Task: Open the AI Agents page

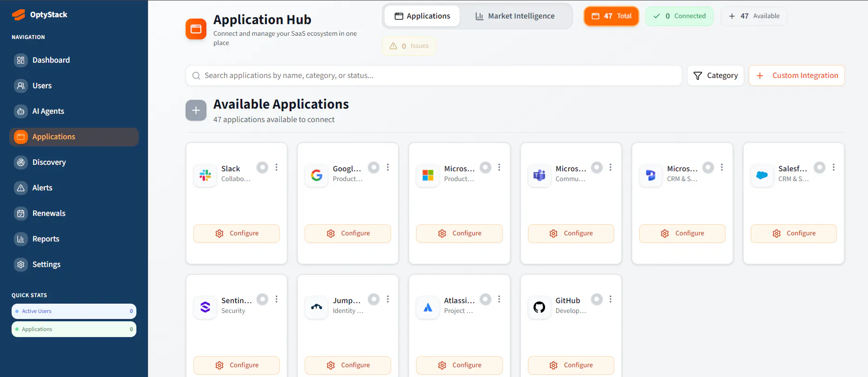Action: coord(74,111)
